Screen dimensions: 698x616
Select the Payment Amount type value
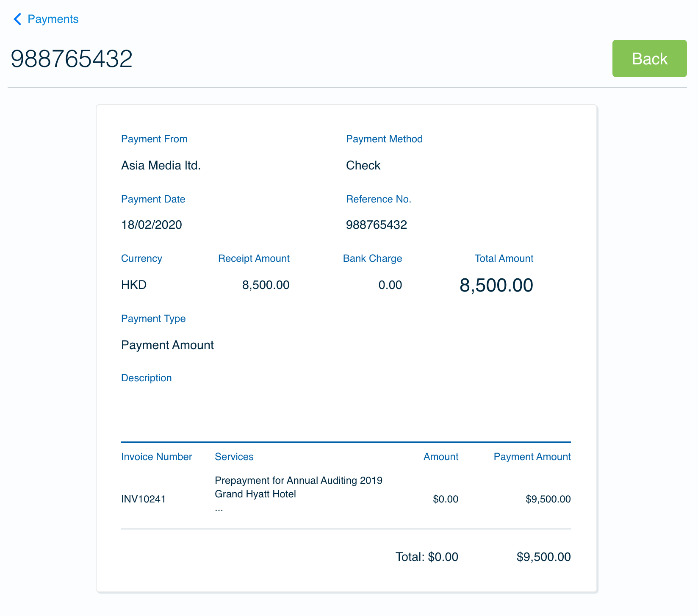coord(167,345)
